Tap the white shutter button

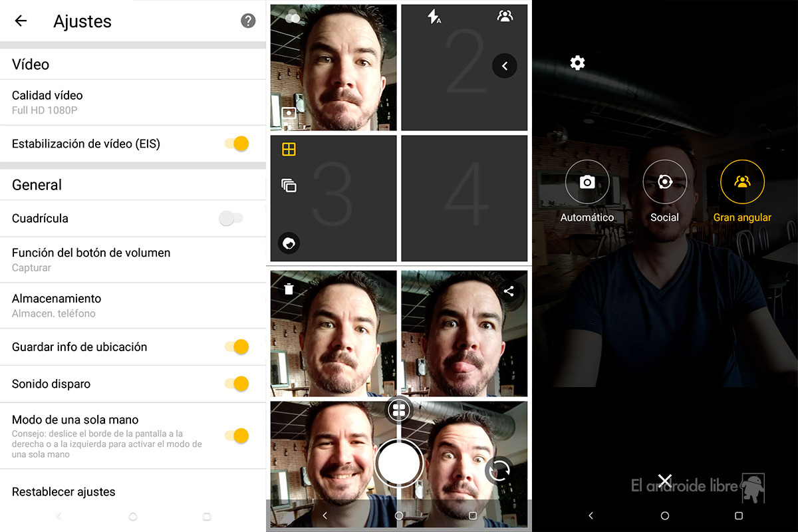(x=399, y=464)
